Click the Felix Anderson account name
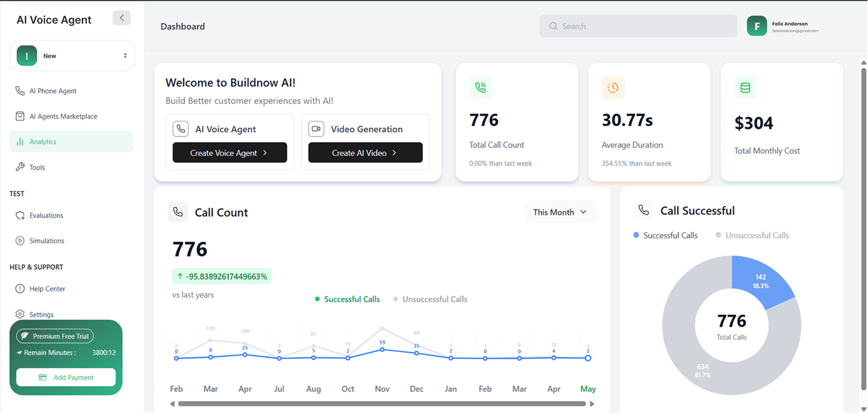Viewport: 868px width, 413px height. (790, 24)
